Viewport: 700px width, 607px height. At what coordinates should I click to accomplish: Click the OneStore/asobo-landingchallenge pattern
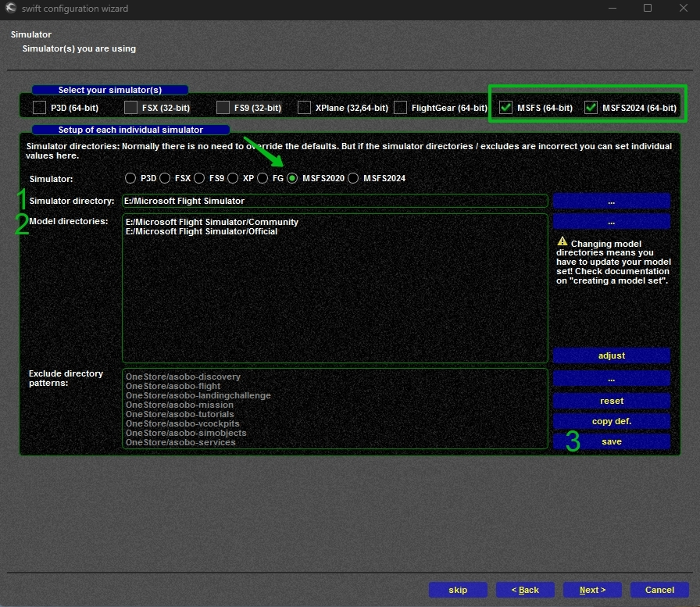tap(198, 395)
